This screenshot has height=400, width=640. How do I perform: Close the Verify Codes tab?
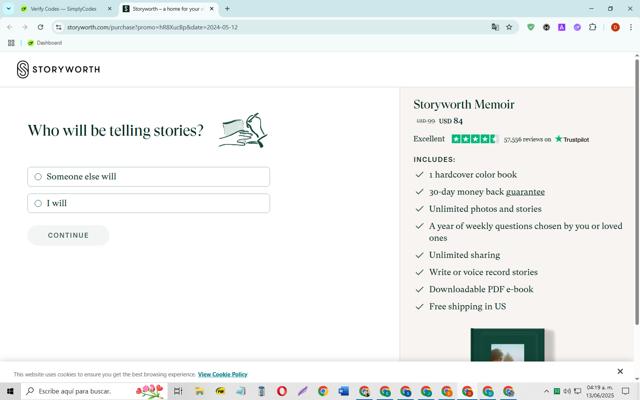point(109,9)
